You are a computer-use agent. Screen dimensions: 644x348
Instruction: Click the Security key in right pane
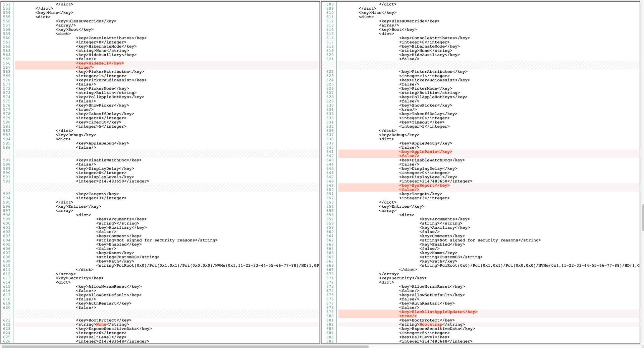(x=402, y=278)
